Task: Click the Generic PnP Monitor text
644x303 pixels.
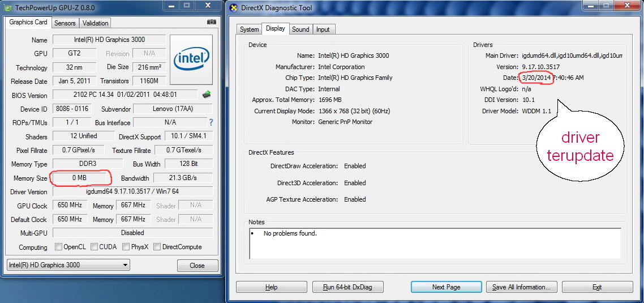Action: click(x=345, y=122)
